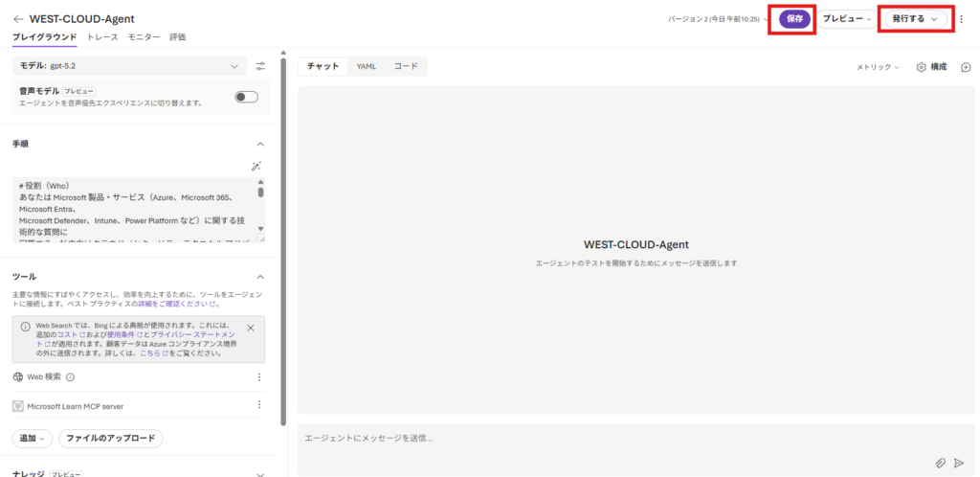Screen dimensions: 980x477
Task: Toggle the 音声モデル voice mode switch
Action: tap(246, 97)
